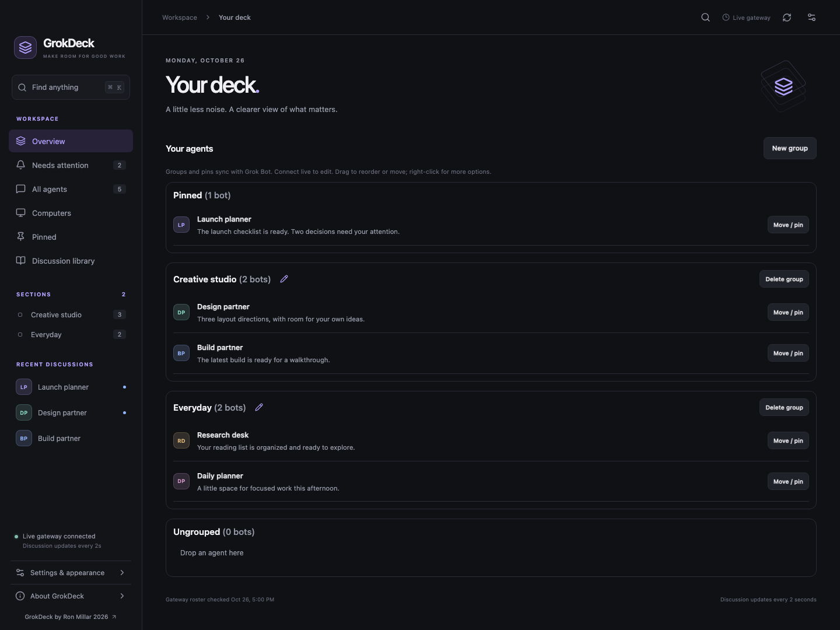Click the Your deck breadcrumb text
The image size is (840, 630).
coord(235,17)
